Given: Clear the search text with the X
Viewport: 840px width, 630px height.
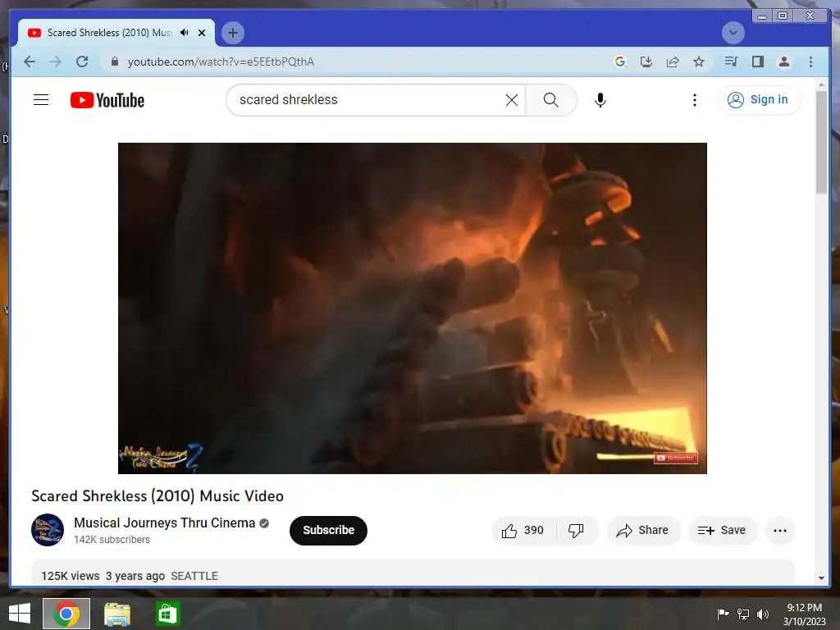Looking at the screenshot, I should (x=512, y=100).
